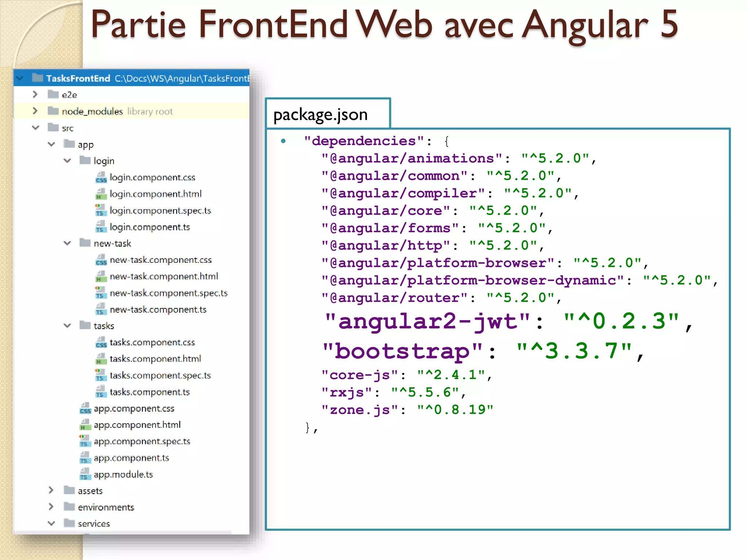Click the app folder icon

click(69, 144)
